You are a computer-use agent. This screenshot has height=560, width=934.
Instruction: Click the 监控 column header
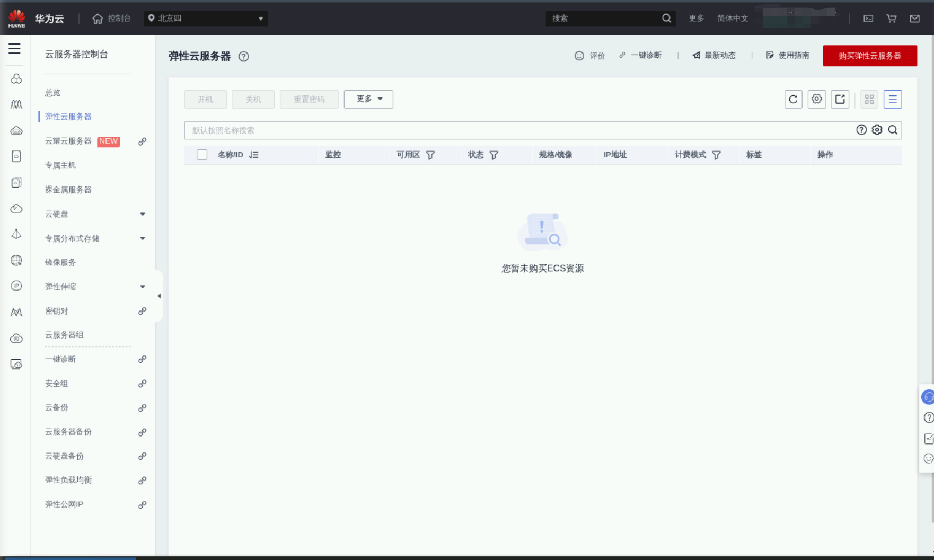(x=333, y=155)
